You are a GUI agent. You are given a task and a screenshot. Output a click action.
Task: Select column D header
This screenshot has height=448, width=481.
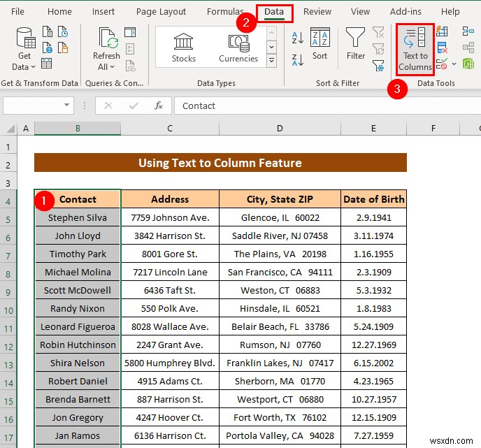click(x=280, y=128)
